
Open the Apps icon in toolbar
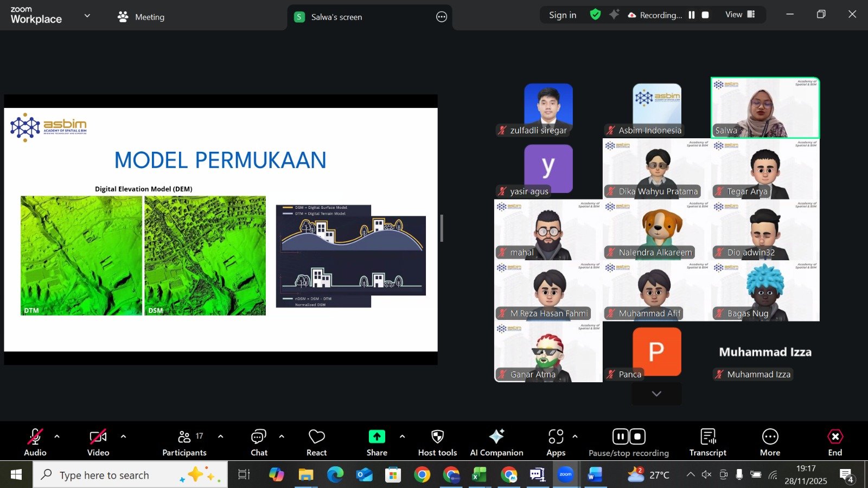coord(556,437)
